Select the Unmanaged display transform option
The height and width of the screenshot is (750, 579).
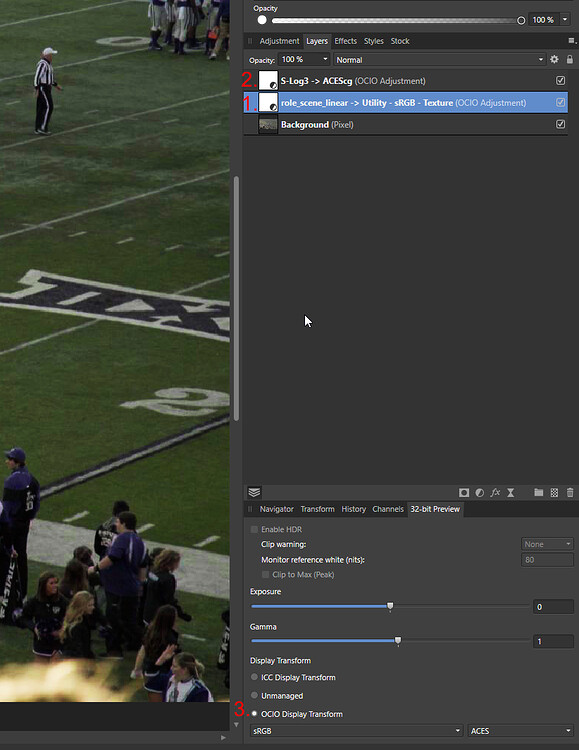click(255, 695)
